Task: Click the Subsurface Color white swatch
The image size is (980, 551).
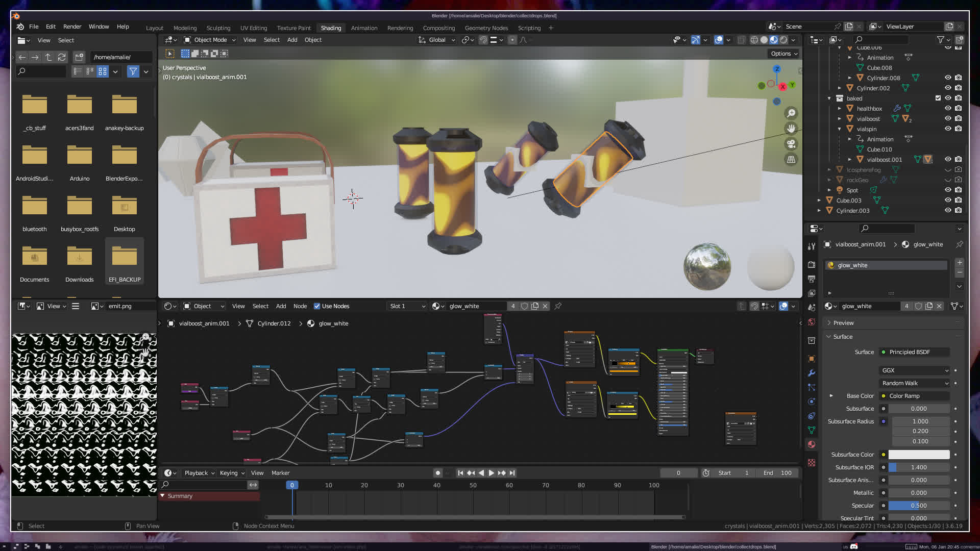Action: click(x=919, y=455)
